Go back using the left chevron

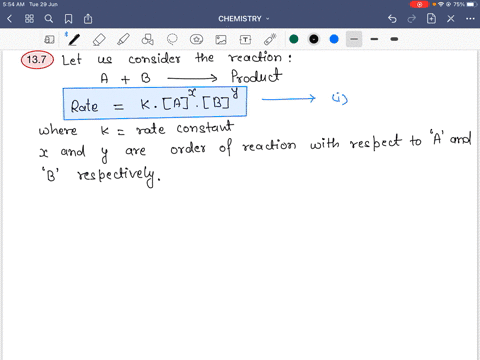click(x=9, y=19)
